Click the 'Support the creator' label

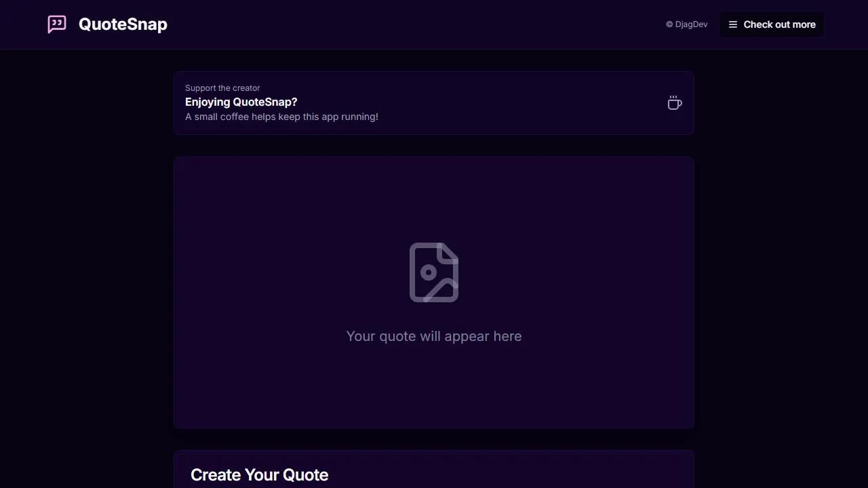point(222,88)
